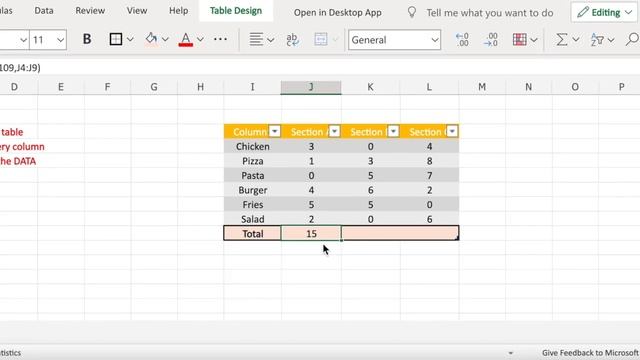The width and height of the screenshot is (640, 360).
Task: Open the Data tab
Action: click(44, 11)
